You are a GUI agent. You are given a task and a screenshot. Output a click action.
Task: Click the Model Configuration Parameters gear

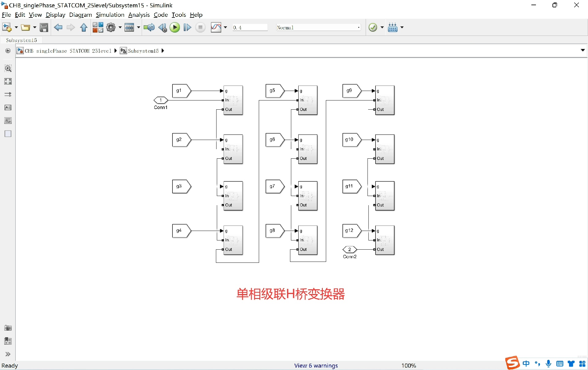coord(111,28)
